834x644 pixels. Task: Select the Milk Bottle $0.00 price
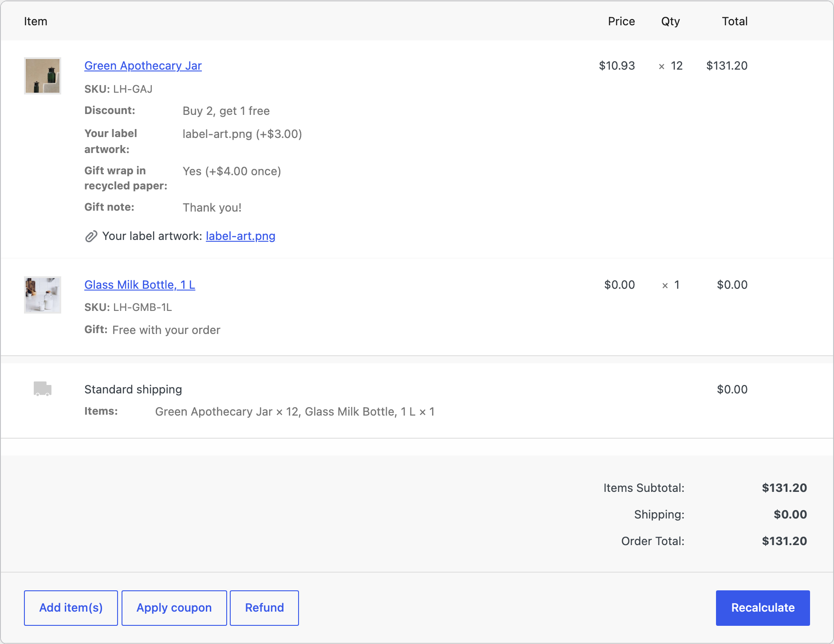pos(620,285)
